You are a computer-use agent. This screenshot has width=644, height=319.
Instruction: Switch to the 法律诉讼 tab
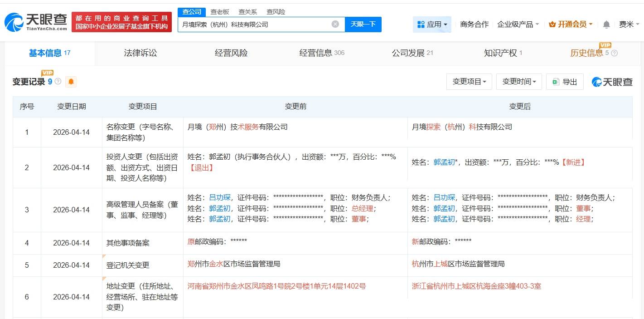(140, 53)
